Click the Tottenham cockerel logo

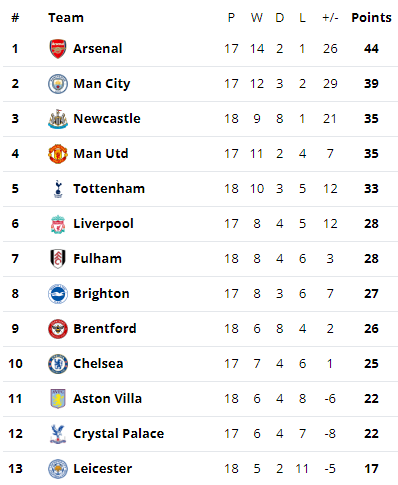point(58,189)
